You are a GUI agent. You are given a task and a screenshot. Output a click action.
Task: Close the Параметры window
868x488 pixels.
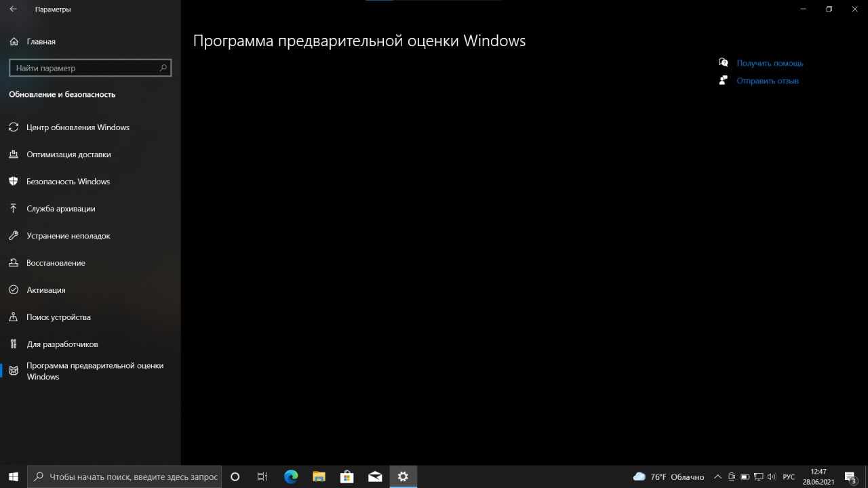pyautogui.click(x=855, y=9)
